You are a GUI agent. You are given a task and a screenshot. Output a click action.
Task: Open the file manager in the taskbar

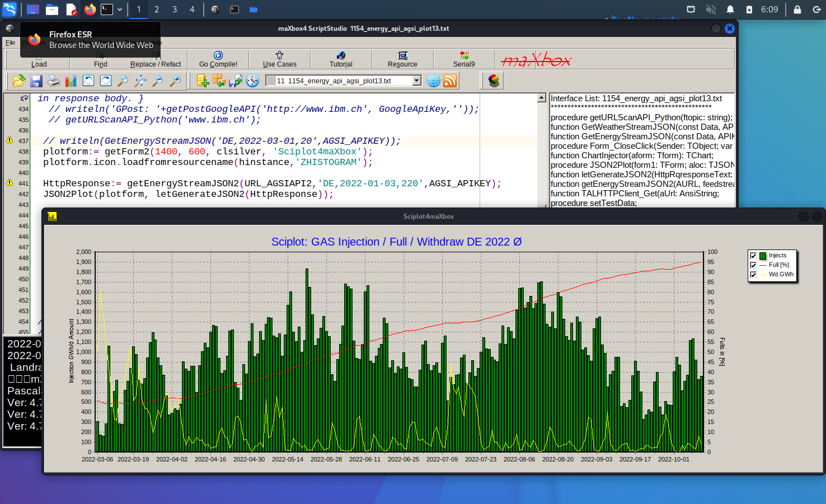52,10
